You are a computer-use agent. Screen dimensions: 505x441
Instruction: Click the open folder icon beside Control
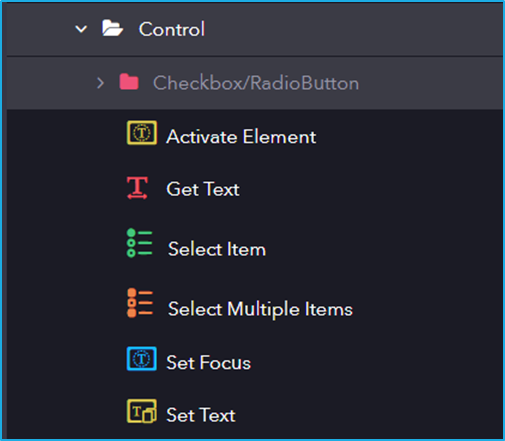(112, 28)
